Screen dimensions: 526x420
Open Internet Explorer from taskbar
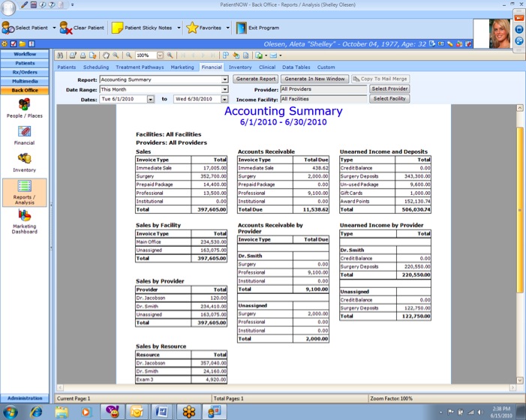click(x=36, y=412)
